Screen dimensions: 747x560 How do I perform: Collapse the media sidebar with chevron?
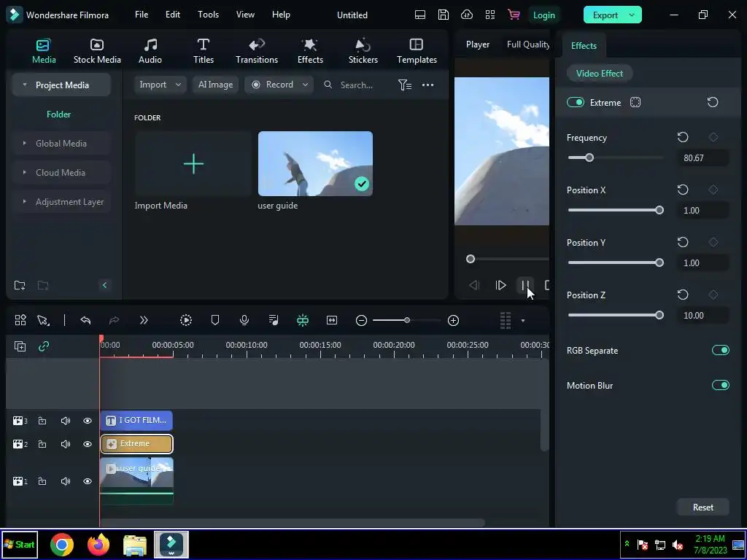tap(104, 285)
